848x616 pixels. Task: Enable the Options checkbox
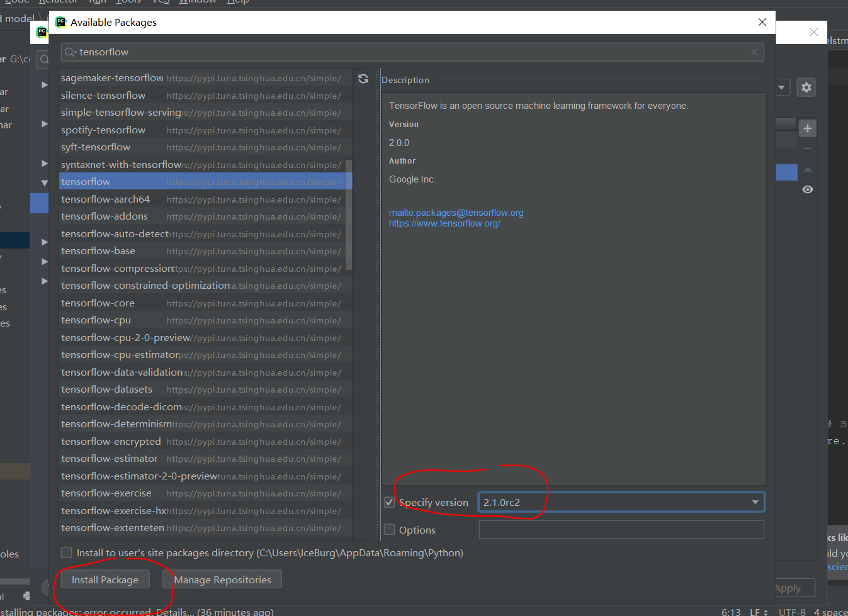point(390,530)
